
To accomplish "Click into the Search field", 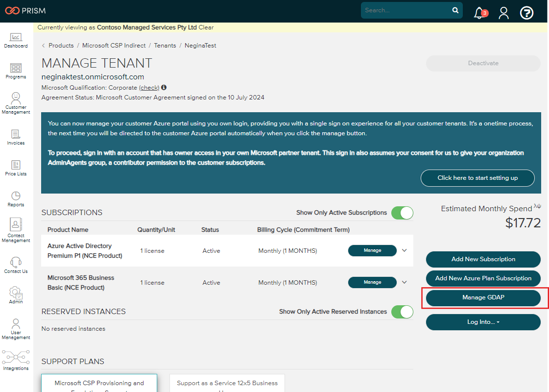I will (406, 10).
